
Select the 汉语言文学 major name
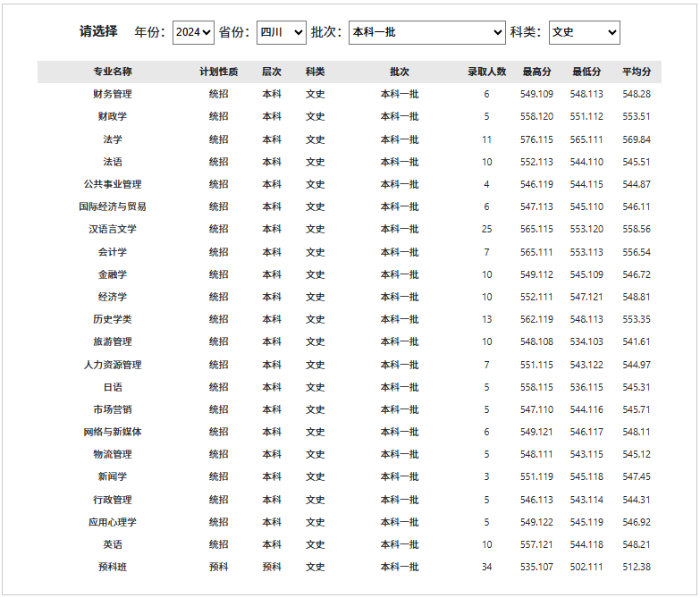pyautogui.click(x=113, y=230)
